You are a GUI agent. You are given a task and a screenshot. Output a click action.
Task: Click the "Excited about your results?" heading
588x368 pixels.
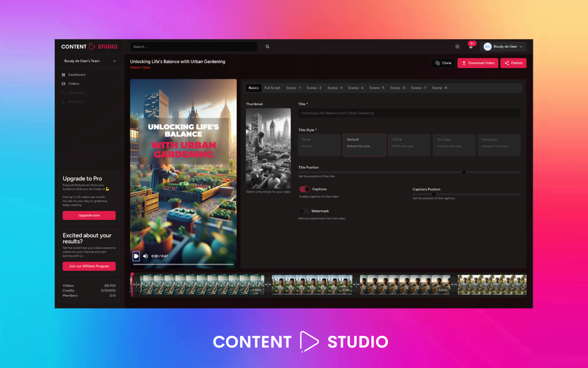coord(87,238)
